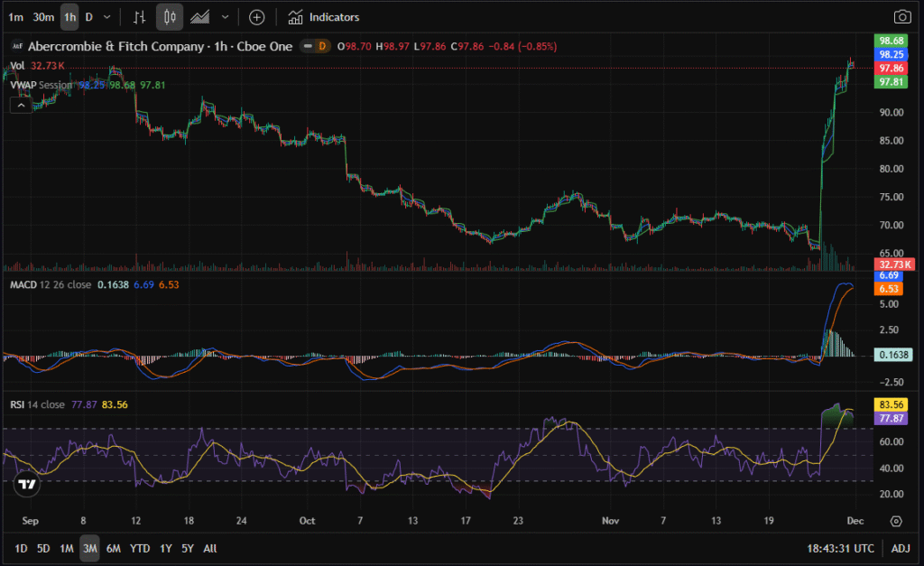Open the Indicators panel
The image size is (924, 566).
[323, 17]
